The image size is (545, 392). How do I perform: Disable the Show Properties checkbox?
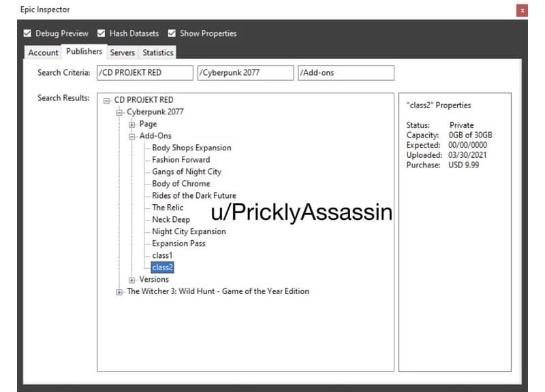[x=172, y=33]
